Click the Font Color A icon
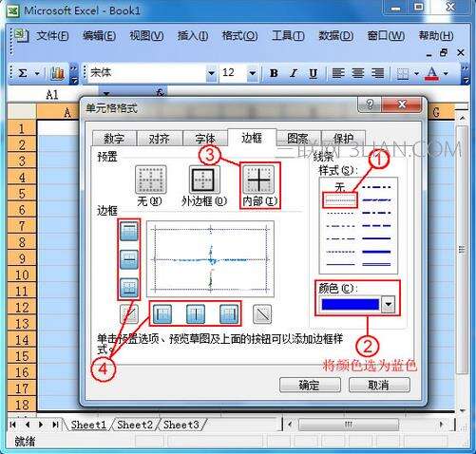Viewport: 476px width, 454px height. point(432,73)
